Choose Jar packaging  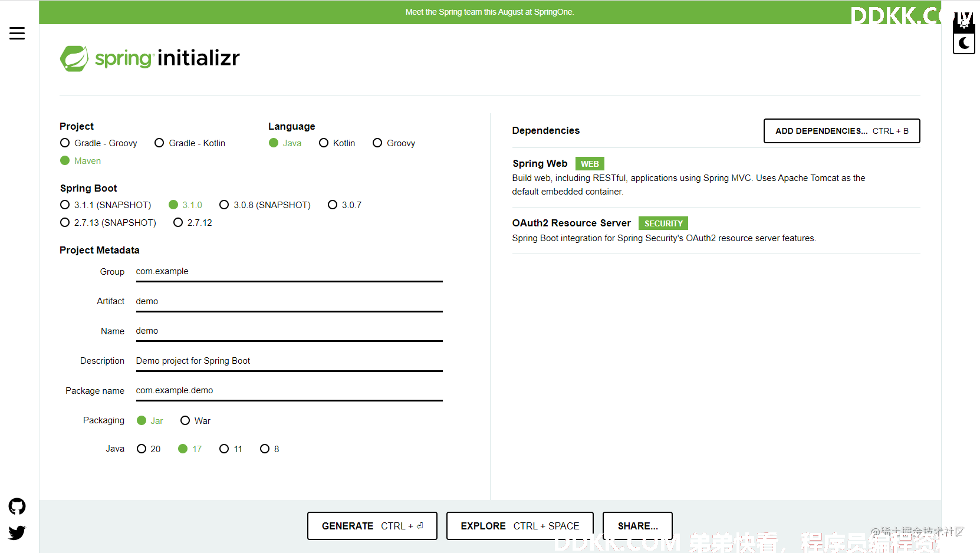pos(150,421)
